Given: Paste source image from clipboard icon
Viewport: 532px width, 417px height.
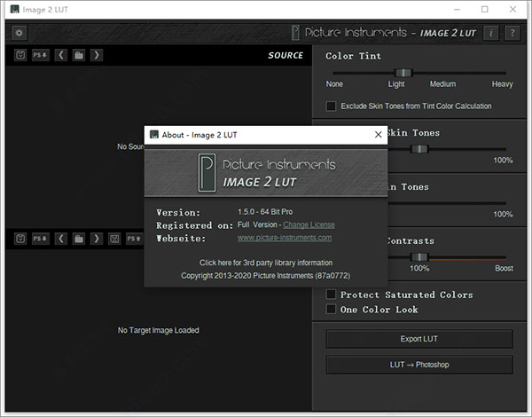Looking at the screenshot, I should pos(20,55).
